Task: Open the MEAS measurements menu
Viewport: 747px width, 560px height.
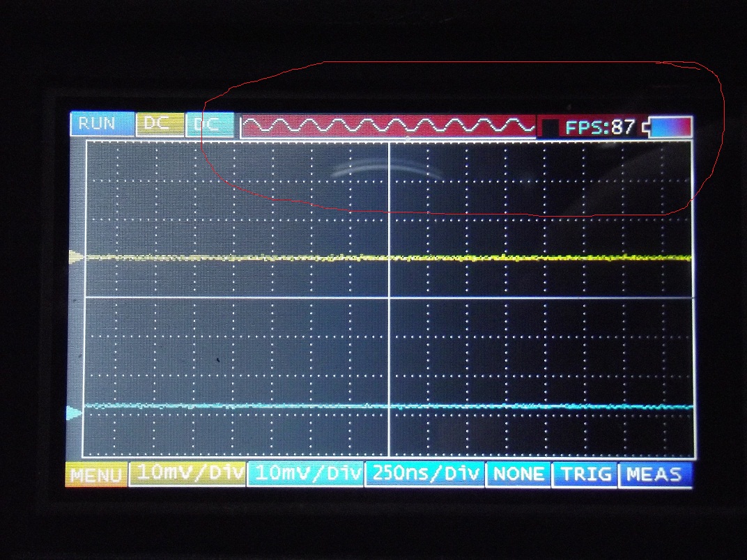Action: point(654,475)
